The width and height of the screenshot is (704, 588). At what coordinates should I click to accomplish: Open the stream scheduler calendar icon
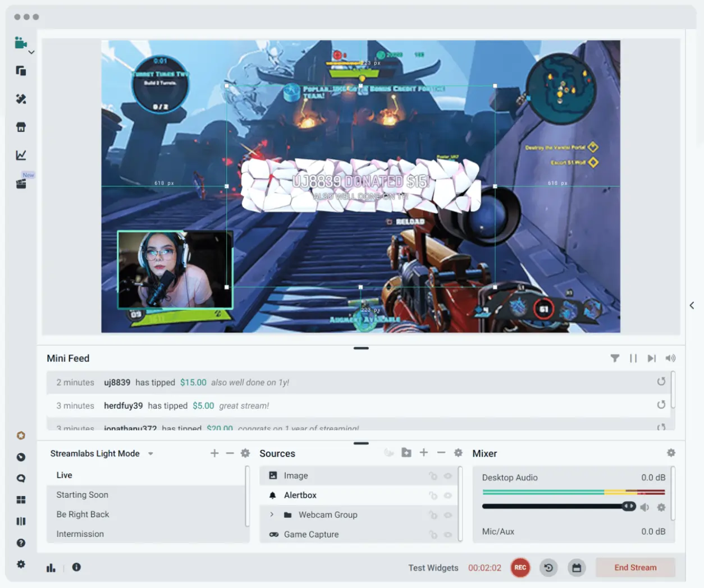click(577, 567)
